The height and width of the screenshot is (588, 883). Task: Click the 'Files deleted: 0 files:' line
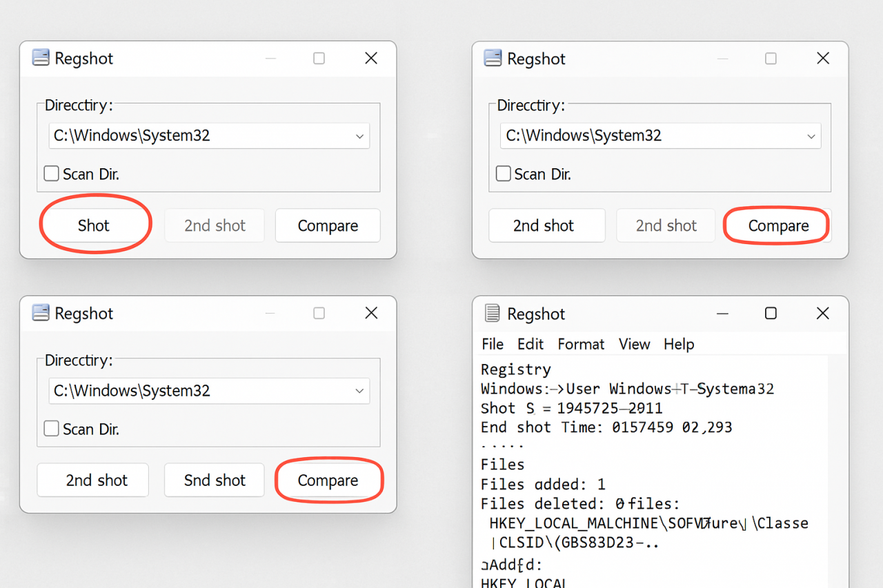pos(580,504)
